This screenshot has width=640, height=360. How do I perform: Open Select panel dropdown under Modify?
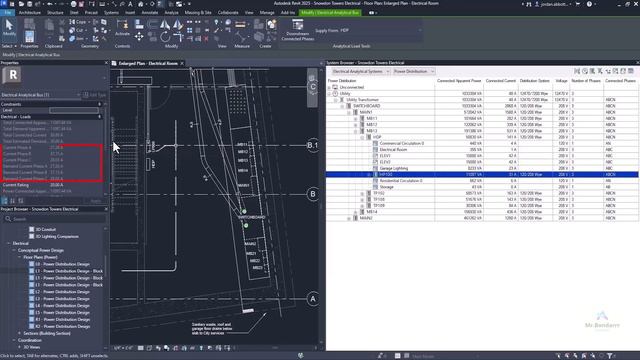tap(9, 46)
